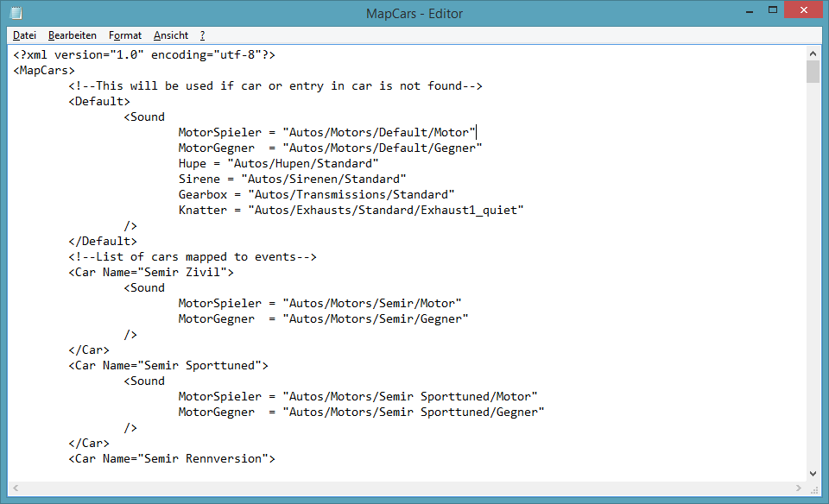829x504 pixels.
Task: Click the Notepad icon in the title bar
Action: (x=16, y=13)
